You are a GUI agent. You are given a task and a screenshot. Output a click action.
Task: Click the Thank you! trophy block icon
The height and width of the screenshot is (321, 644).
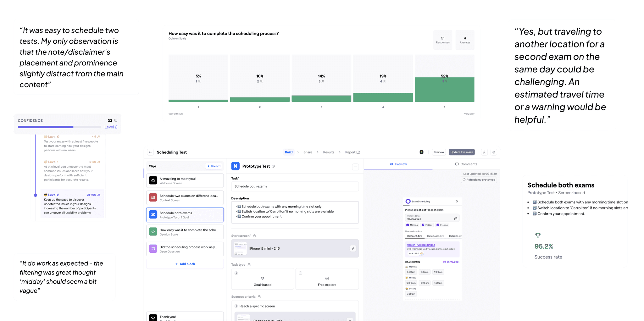click(153, 318)
